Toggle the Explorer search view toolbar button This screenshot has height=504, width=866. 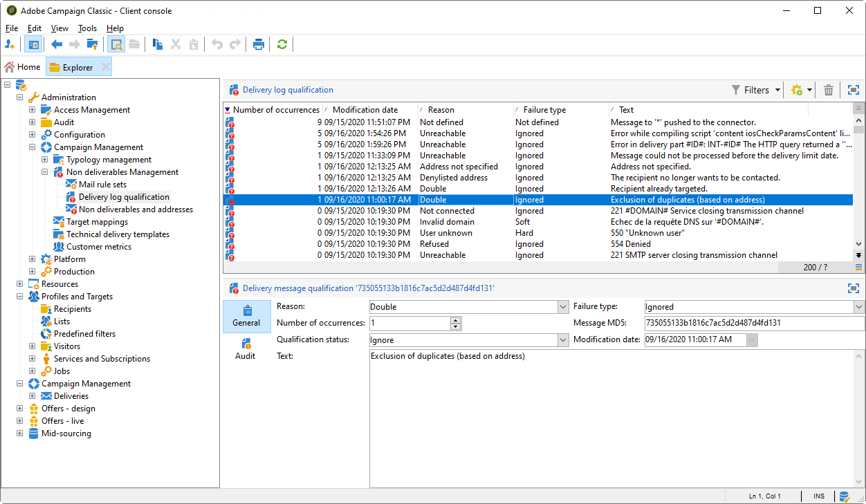(116, 44)
